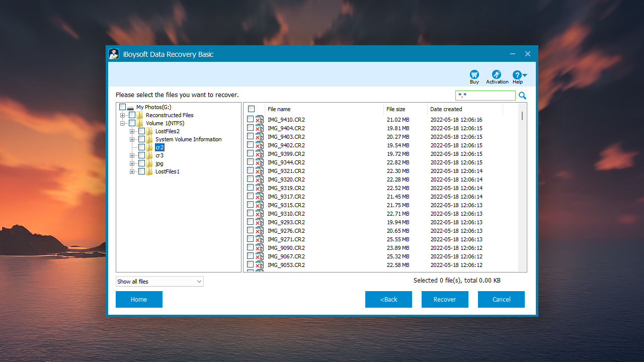Image resolution: width=644 pixels, height=362 pixels.
Task: Open the Activation key icon
Action: [497, 74]
